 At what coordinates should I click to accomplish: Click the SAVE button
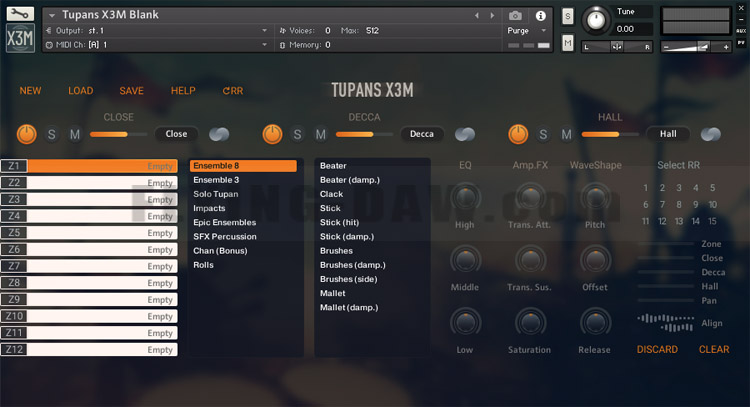click(132, 91)
